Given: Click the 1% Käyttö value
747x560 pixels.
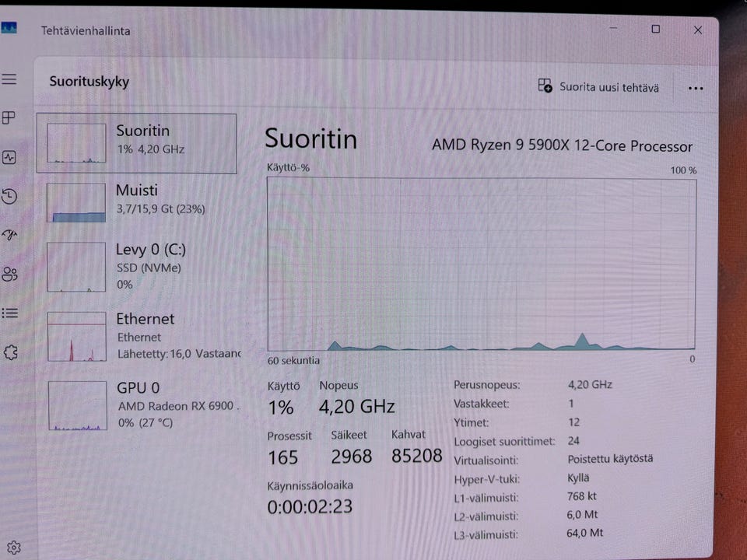Looking at the screenshot, I should coord(281,407).
